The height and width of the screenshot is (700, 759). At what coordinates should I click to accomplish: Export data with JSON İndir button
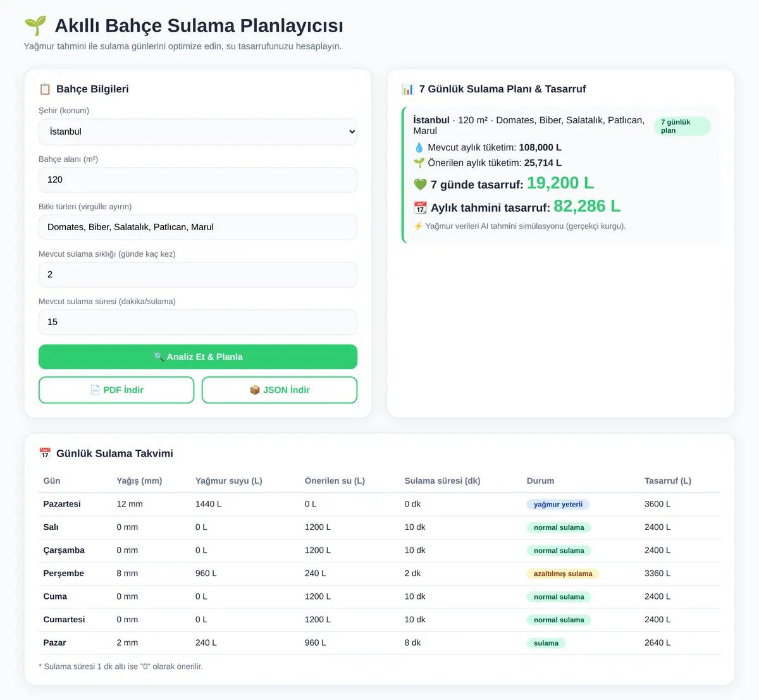(280, 390)
